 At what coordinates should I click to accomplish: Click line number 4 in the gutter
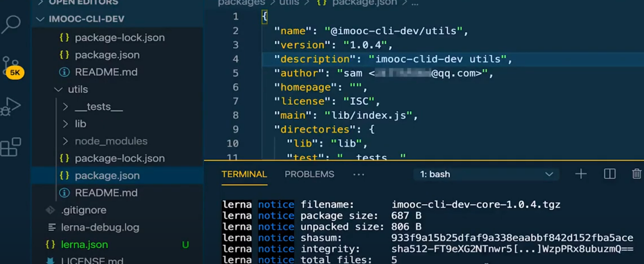click(236, 59)
